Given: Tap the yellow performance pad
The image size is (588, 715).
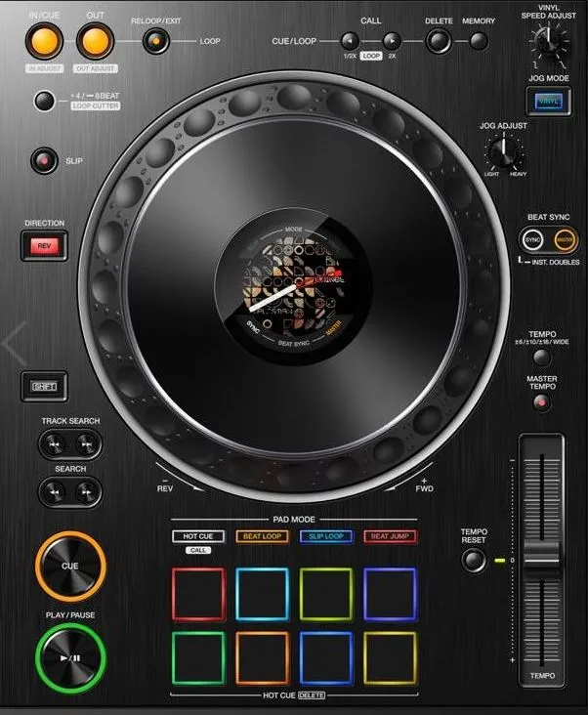Looking at the screenshot, I should [x=390, y=658].
